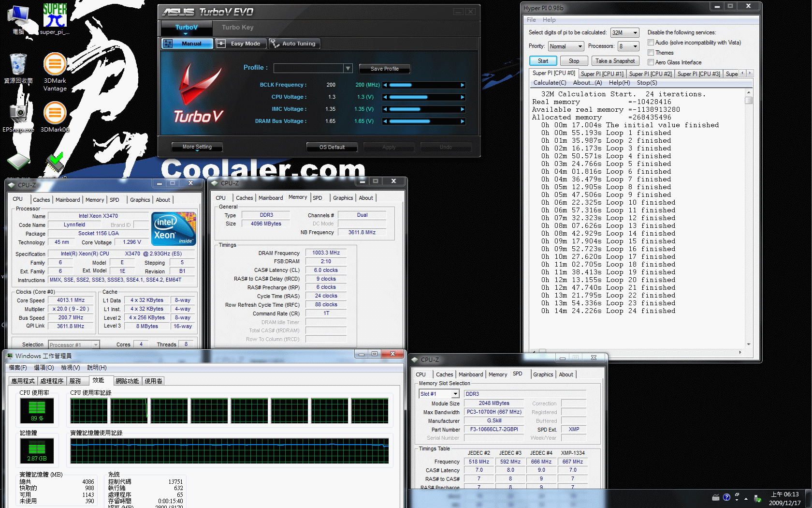
Task: Switch to Turbo Key tab
Action: click(238, 28)
